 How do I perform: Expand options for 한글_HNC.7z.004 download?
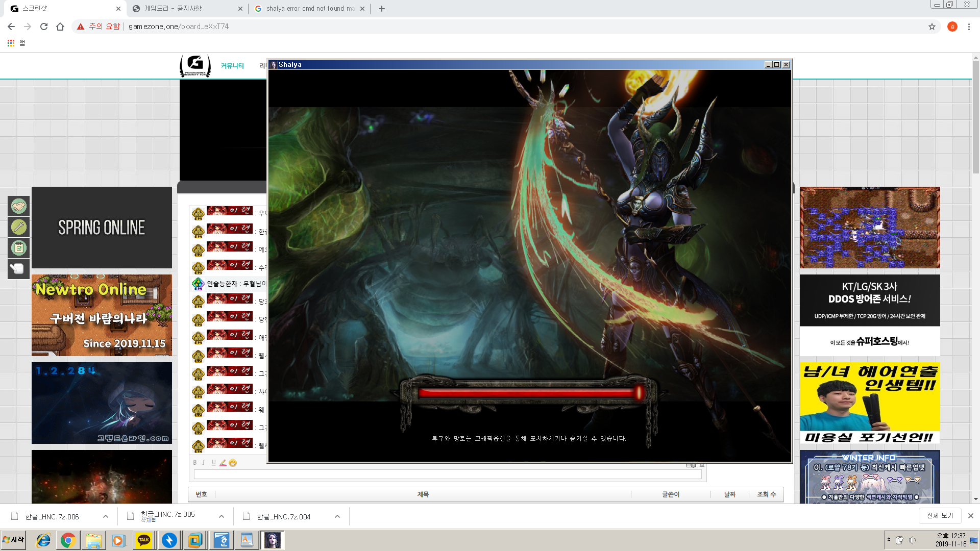click(x=337, y=516)
